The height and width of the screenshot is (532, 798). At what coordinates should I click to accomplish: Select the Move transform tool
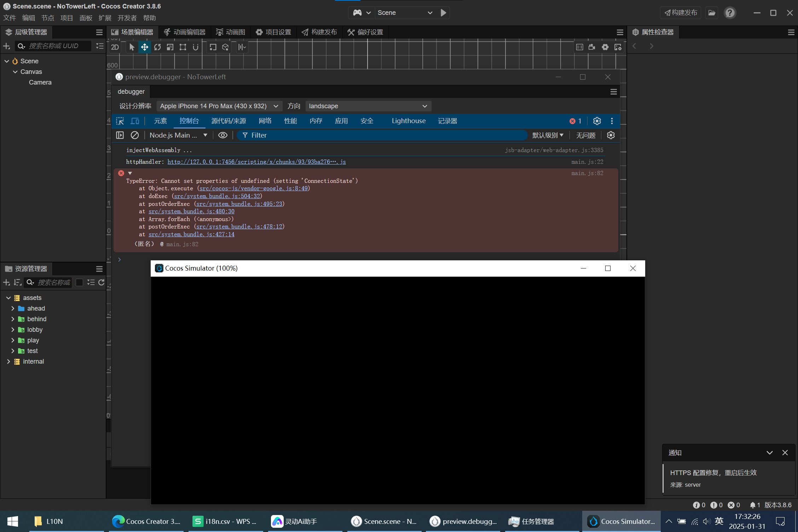[x=144, y=47]
